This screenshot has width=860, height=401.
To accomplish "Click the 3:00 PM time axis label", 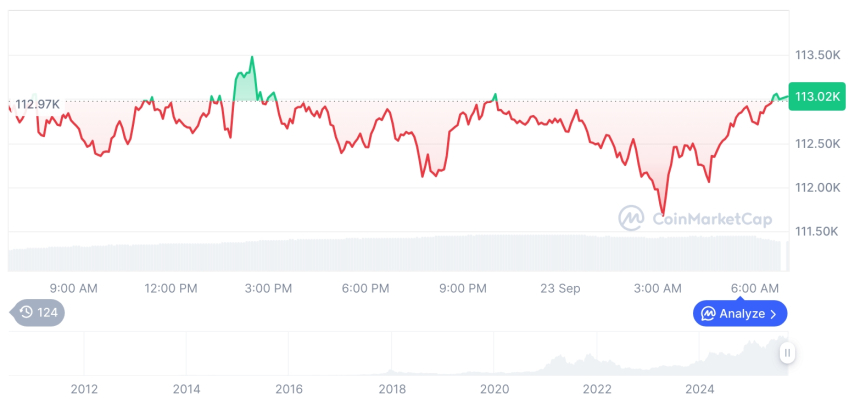I will click(x=268, y=289).
